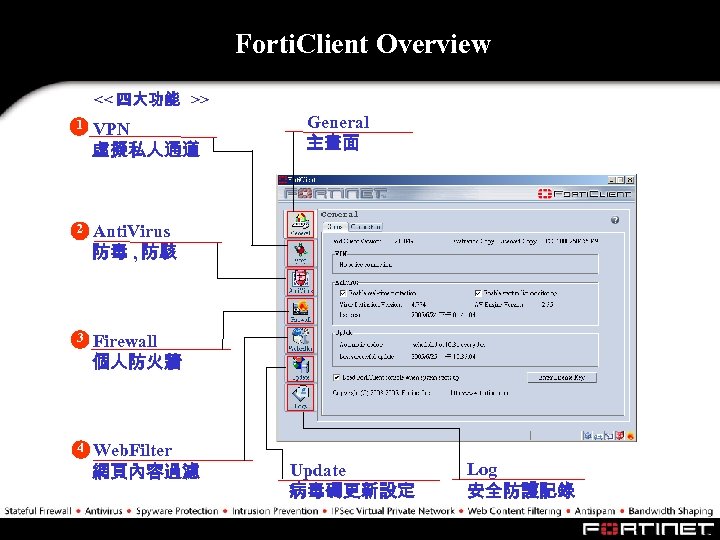Click the 'FortiClient Overview' slide title
Viewport: 720px width, 540px height.
[x=363, y=44]
